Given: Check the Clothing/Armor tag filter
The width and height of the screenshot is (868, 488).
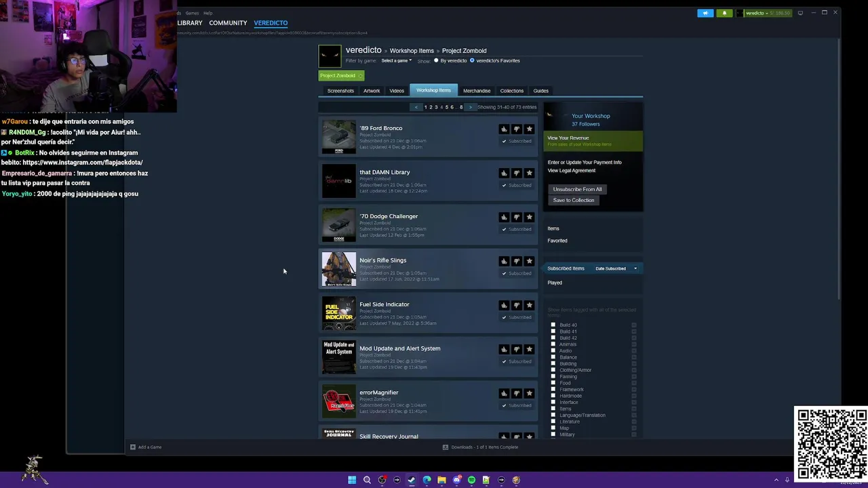Looking at the screenshot, I should coord(553,370).
